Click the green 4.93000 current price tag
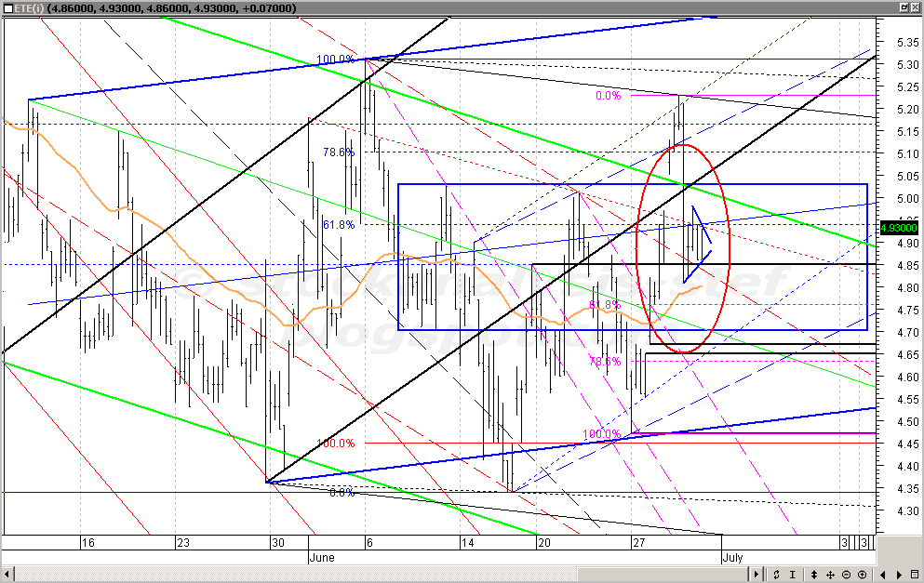Screen dimensions: 924x583 point(899,228)
